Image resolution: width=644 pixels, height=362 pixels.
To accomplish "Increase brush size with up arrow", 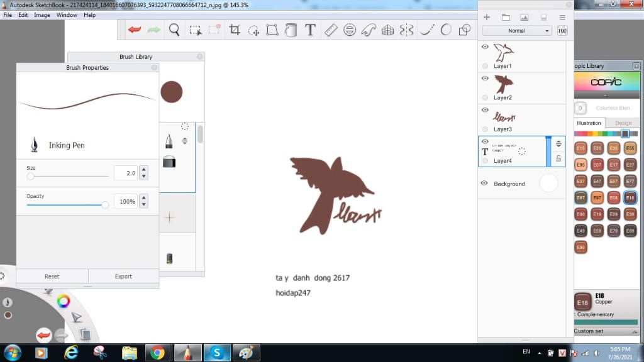I will tap(144, 170).
